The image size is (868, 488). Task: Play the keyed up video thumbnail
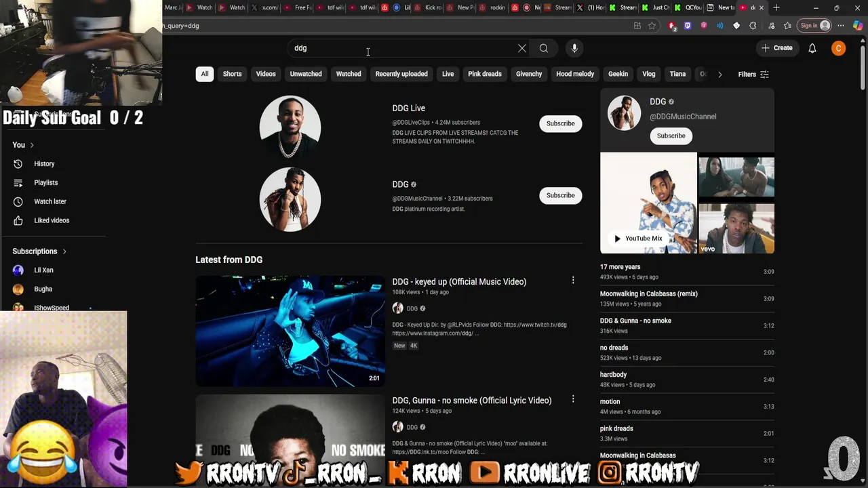(290, 331)
